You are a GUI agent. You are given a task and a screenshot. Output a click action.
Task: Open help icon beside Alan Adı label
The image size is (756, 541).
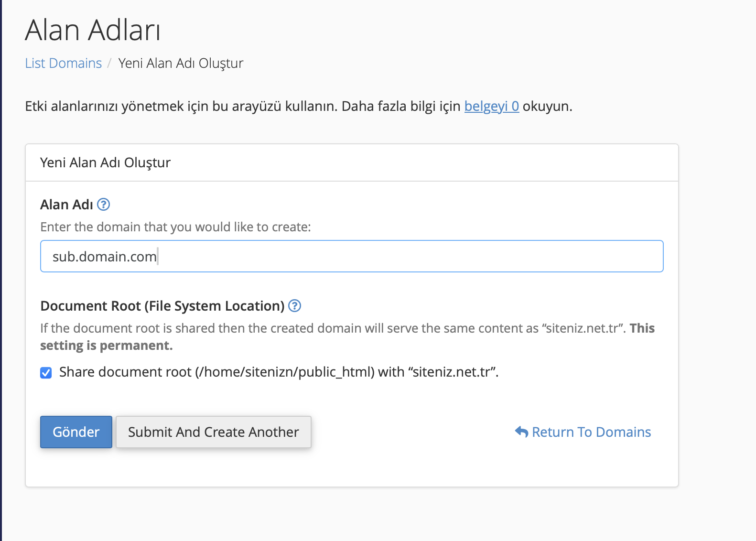coord(104,205)
